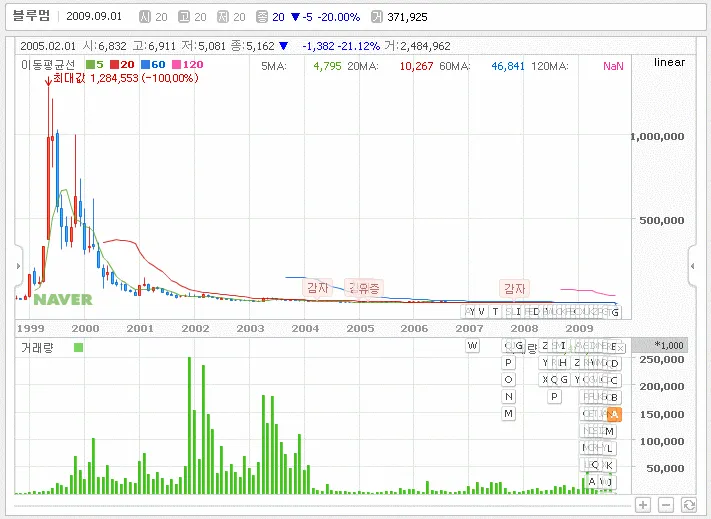Close the volume panel with the X icon
Screen dimensions: 711x519
(x=618, y=347)
